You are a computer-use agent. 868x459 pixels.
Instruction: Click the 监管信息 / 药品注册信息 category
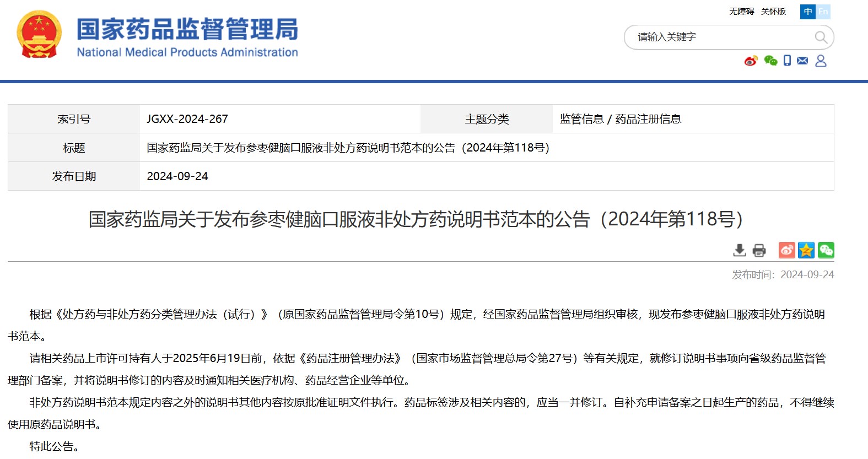(621, 119)
